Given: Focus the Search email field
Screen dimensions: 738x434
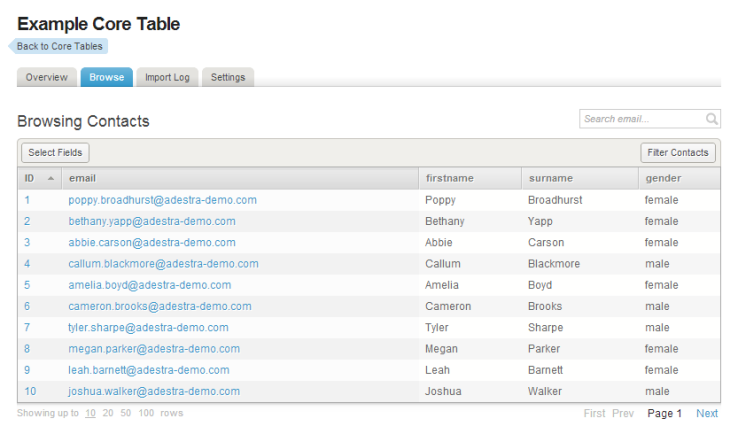Looking at the screenshot, I should 643,119.
